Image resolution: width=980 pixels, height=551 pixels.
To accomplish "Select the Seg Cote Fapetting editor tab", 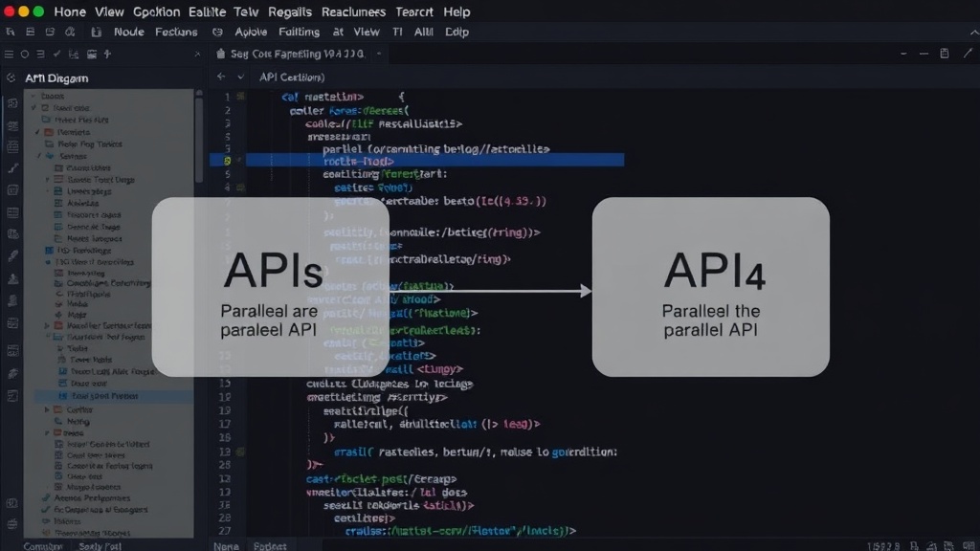I will point(298,55).
